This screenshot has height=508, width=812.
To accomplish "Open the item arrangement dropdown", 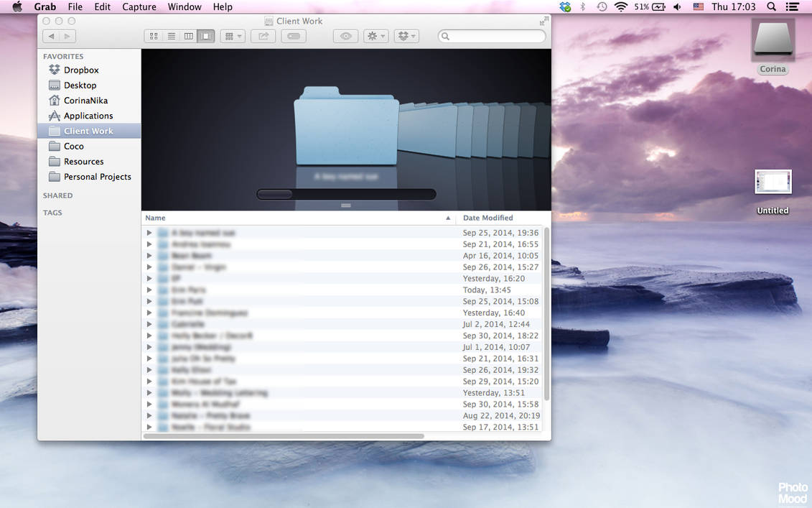I will click(x=232, y=35).
